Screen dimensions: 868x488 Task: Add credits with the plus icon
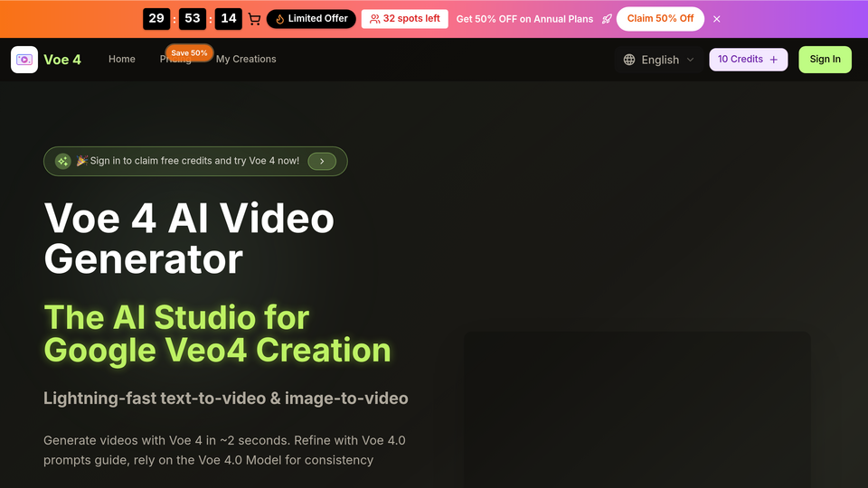point(774,60)
